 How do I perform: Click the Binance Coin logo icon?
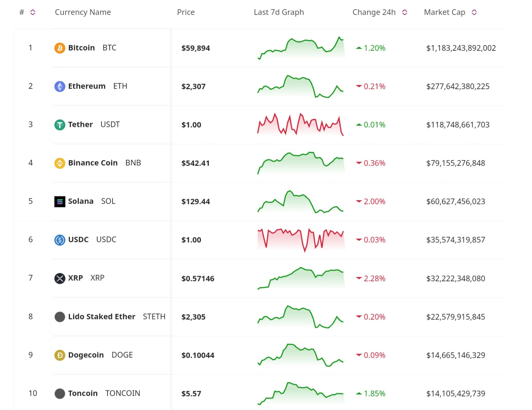click(x=60, y=163)
